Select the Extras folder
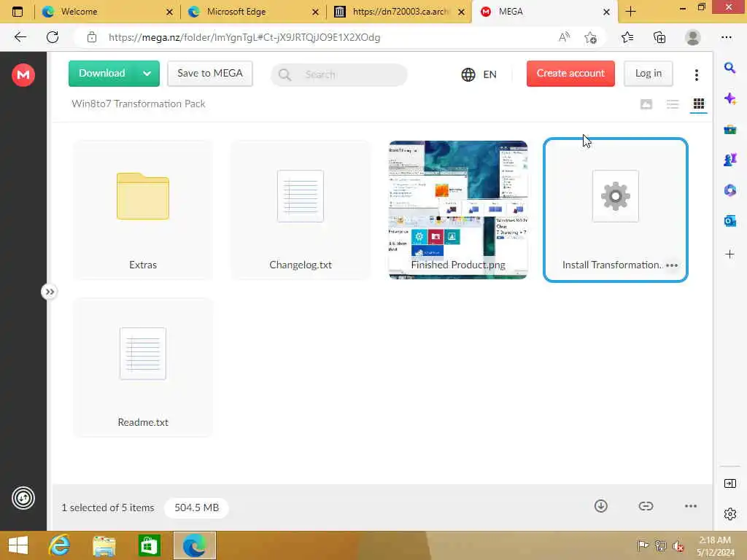The image size is (747, 560). pos(143,209)
